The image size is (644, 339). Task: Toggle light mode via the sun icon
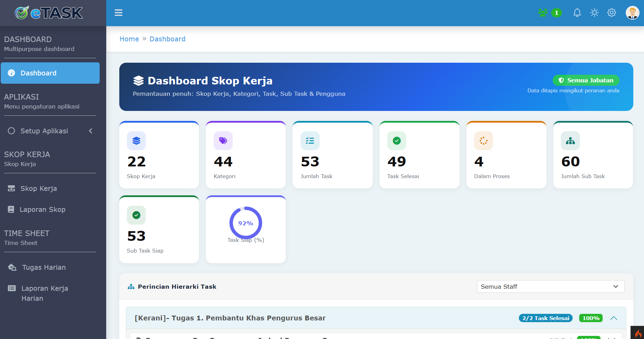[x=594, y=13]
